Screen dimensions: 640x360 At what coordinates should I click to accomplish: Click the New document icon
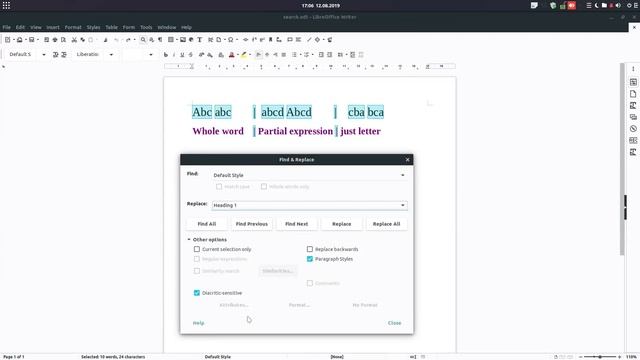click(x=7, y=40)
